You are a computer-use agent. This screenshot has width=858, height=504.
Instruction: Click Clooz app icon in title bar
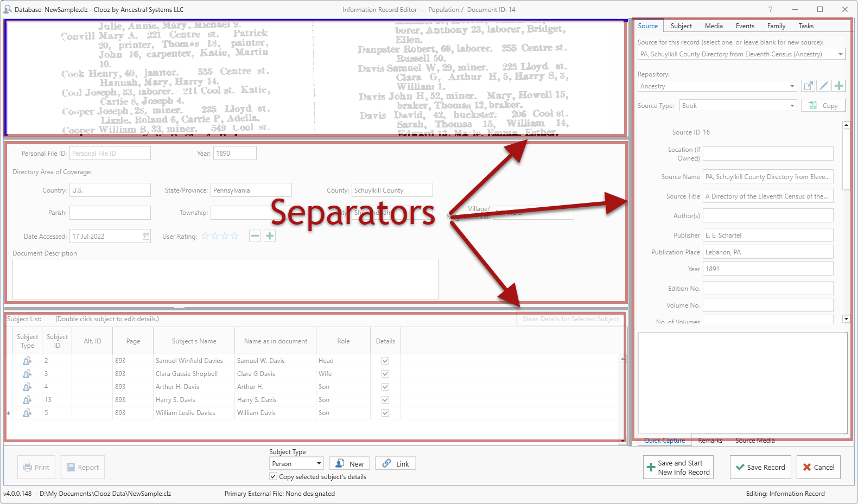(x=8, y=9)
